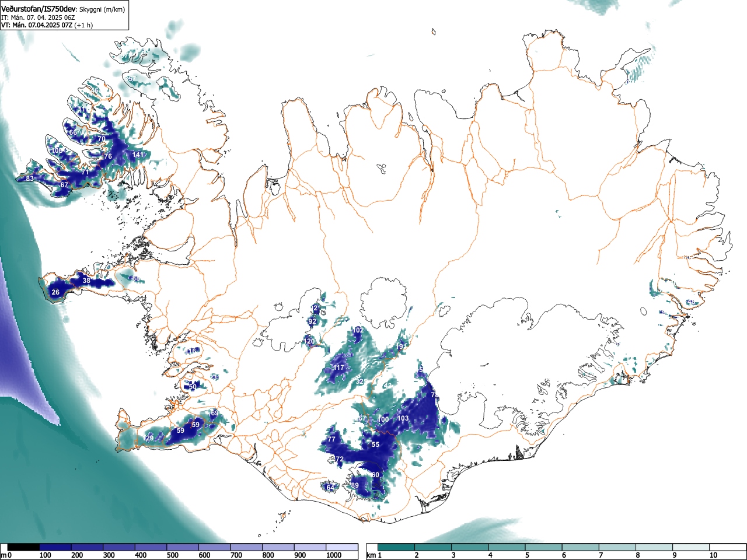Click the 83 visibility value on the map
747x560 pixels.
pyautogui.click(x=30, y=178)
